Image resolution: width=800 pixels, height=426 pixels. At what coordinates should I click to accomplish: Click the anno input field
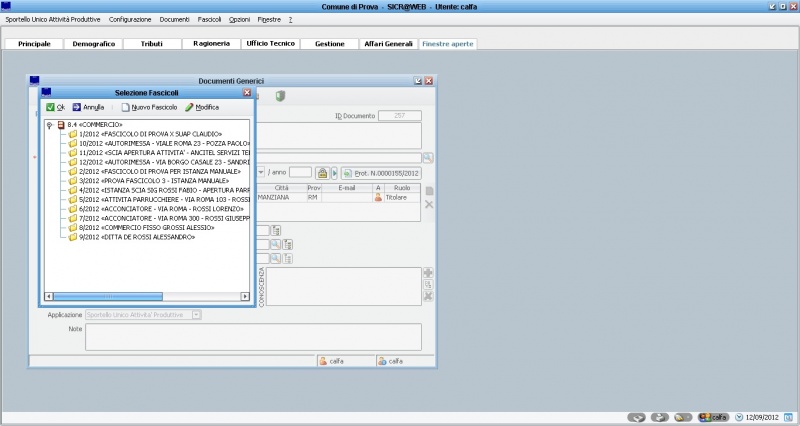click(300, 173)
